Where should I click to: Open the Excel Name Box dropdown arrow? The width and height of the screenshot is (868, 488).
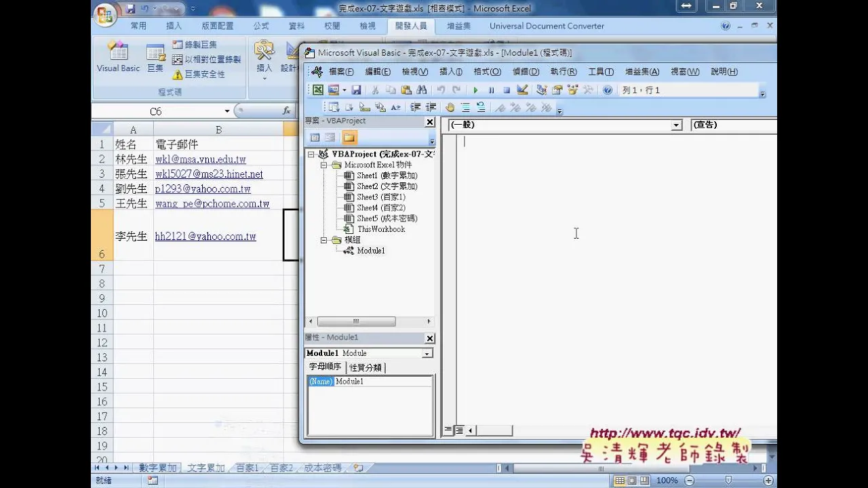point(227,111)
